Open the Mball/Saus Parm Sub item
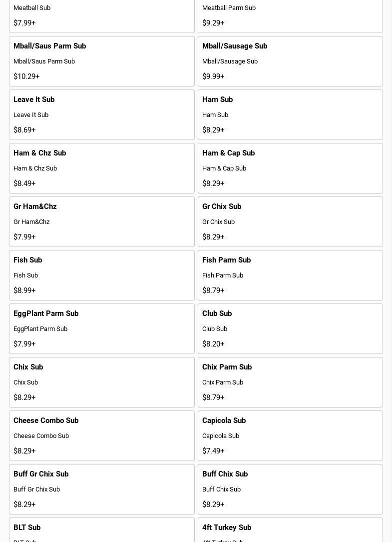 coord(101,61)
